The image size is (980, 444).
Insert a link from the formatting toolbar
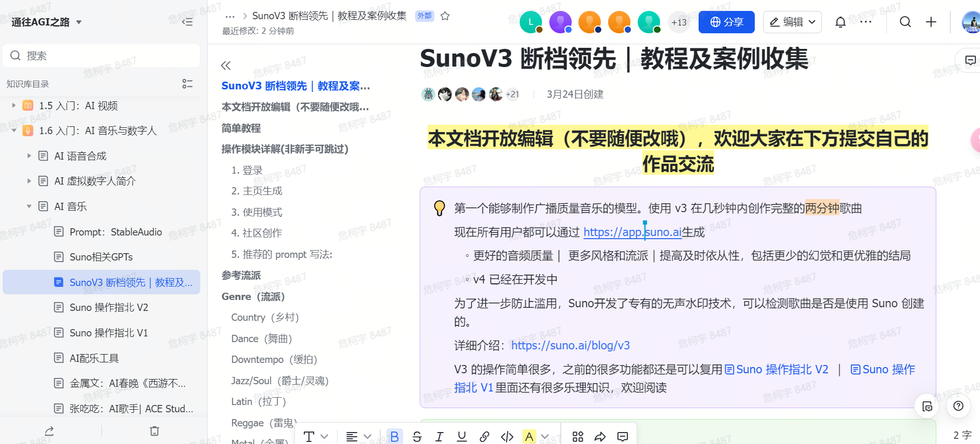click(484, 436)
